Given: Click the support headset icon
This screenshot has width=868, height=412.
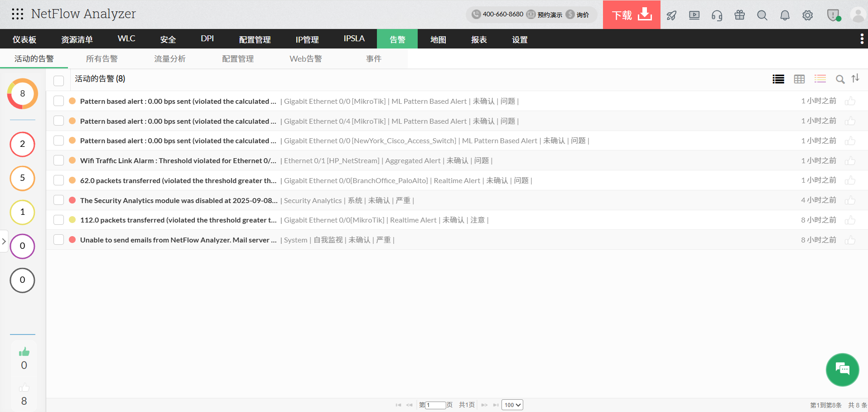Looking at the screenshot, I should point(717,15).
